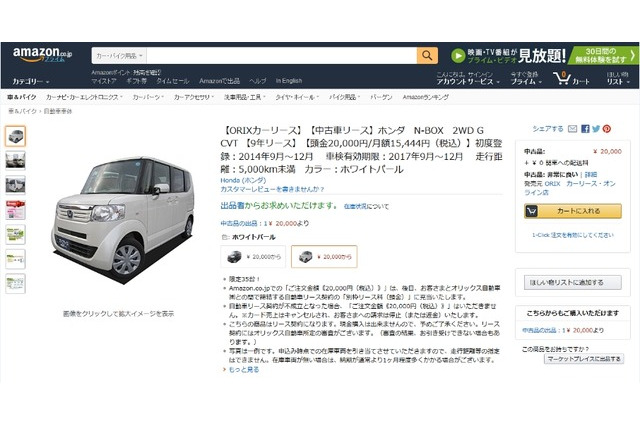
Task: Share the product on Twitter
Action: 596,129
